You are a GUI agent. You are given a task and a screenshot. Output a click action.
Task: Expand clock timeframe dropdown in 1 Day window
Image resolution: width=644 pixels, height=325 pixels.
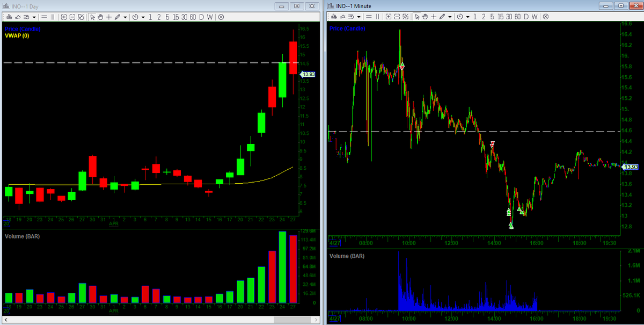pyautogui.click(x=143, y=17)
